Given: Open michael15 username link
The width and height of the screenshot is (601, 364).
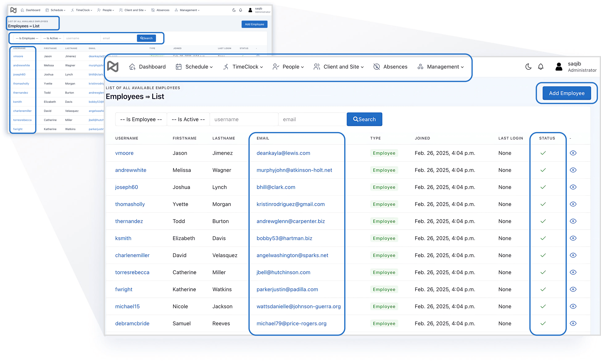Looking at the screenshot, I should [127, 306].
